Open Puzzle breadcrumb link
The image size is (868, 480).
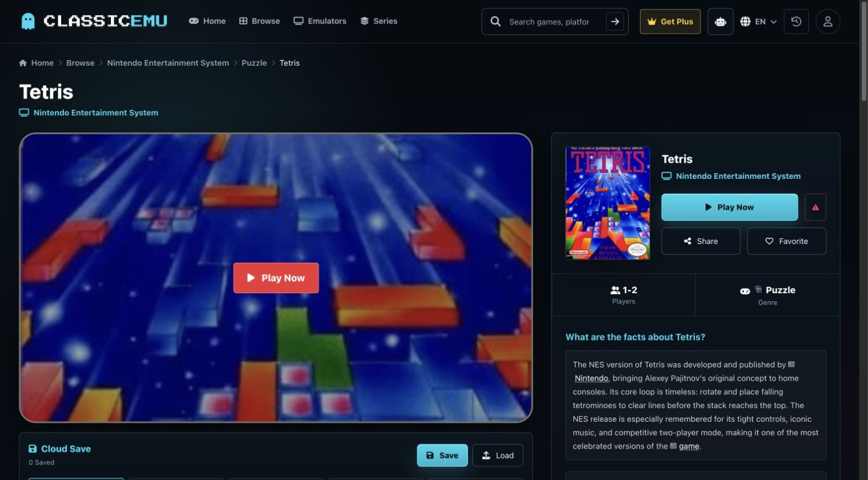[254, 63]
